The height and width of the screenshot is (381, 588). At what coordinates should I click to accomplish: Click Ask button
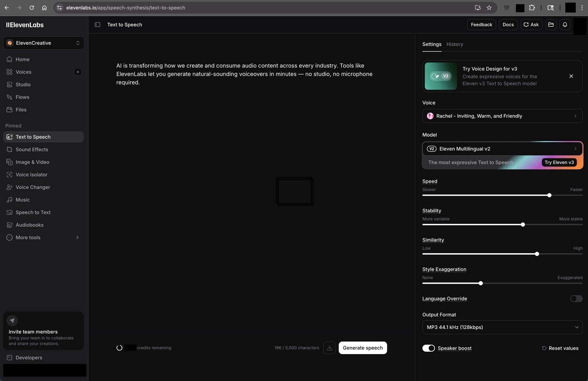[x=531, y=25]
